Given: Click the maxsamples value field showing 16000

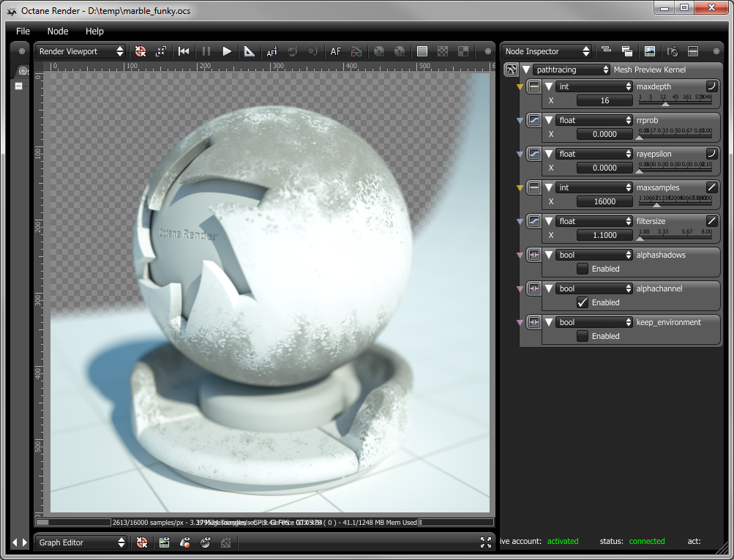Looking at the screenshot, I should pyautogui.click(x=604, y=202).
